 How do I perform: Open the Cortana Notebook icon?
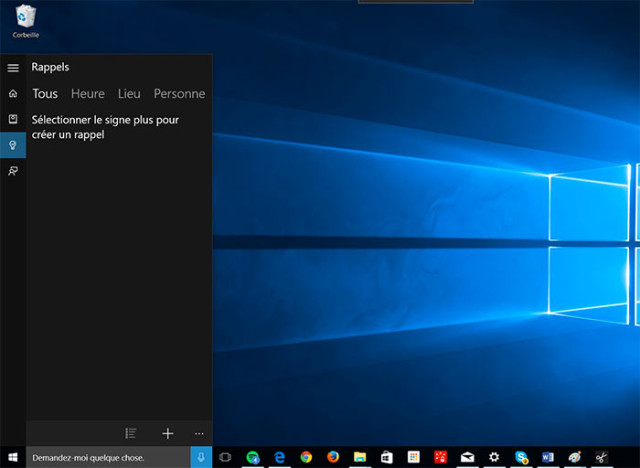coord(13,119)
